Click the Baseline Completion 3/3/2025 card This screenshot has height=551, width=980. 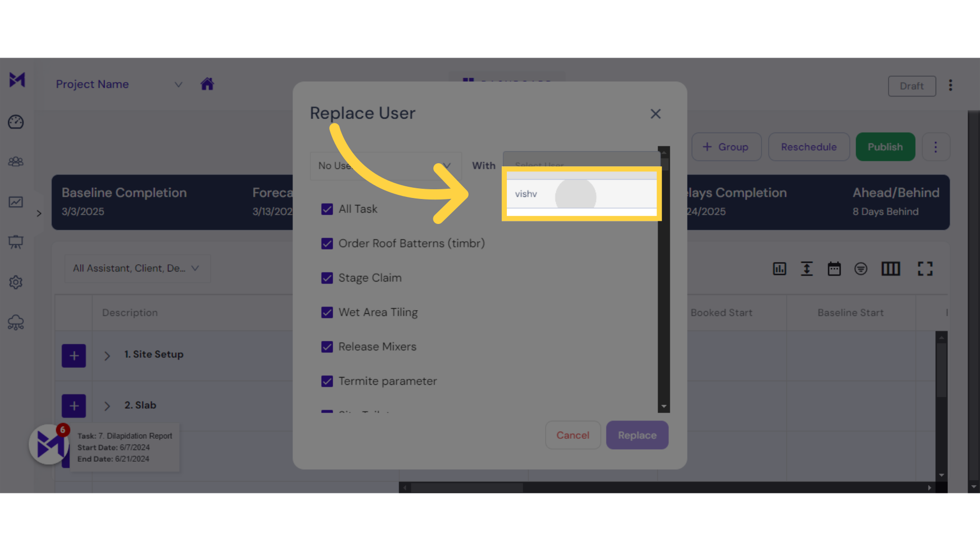[124, 202]
